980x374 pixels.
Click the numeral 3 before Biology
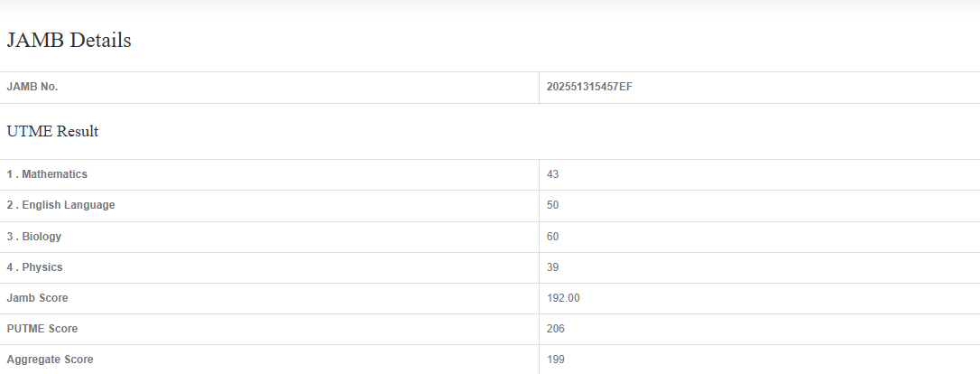(10, 237)
